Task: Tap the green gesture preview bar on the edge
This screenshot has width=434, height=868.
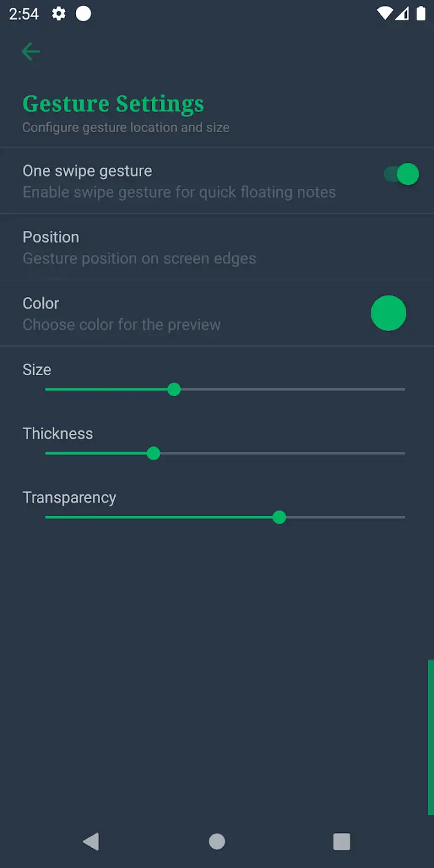Action: [430, 737]
